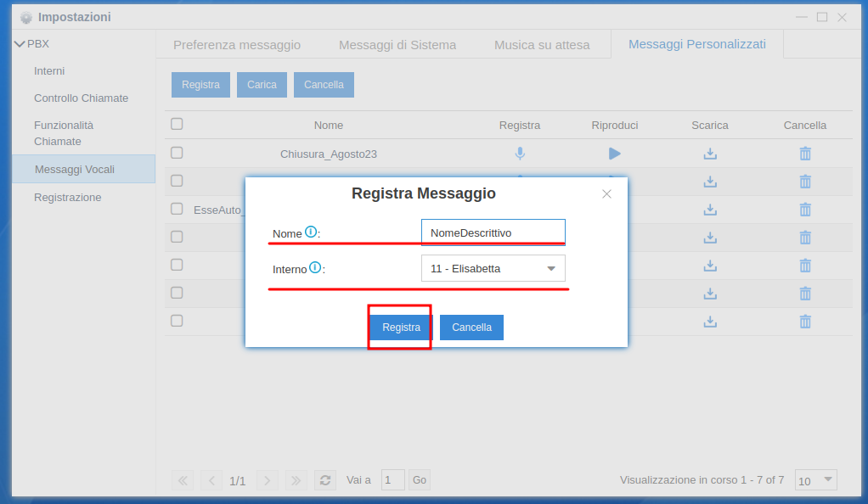868x504 pixels.
Task: Go to Controllo Chiamate in the sidebar
Action: [x=81, y=98]
